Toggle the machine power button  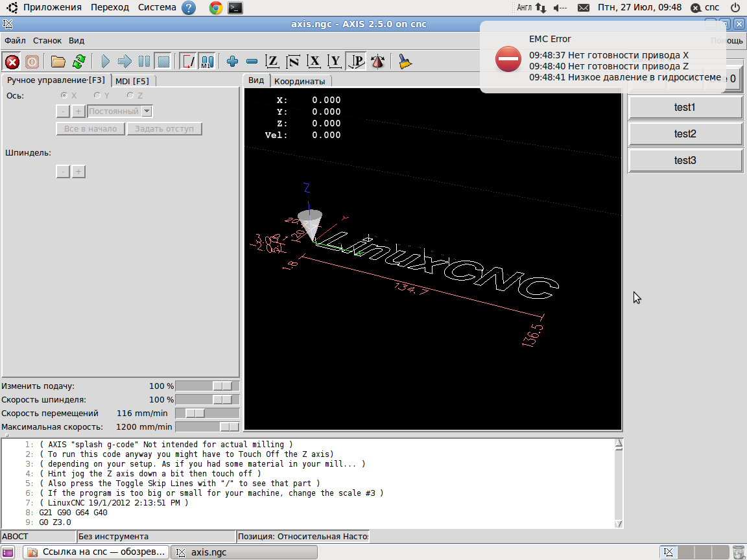32,62
